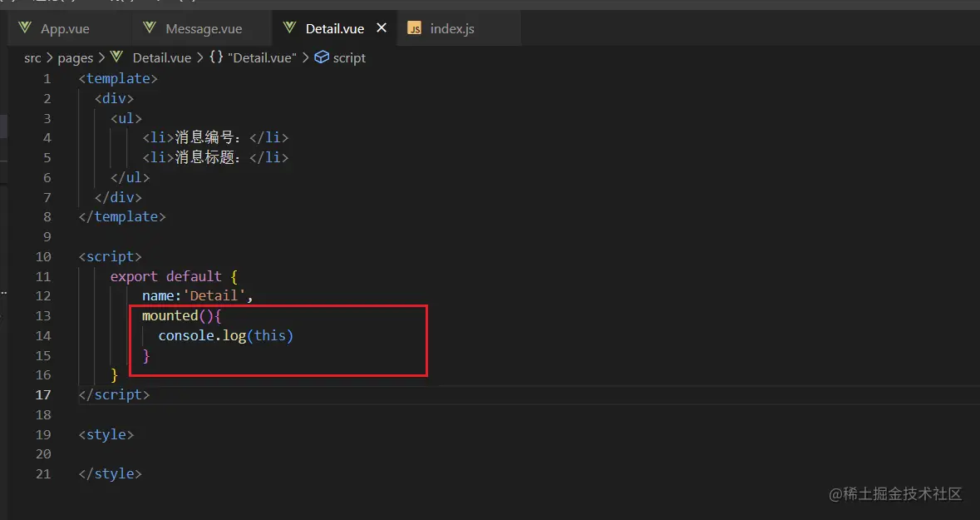
Task: Click the closing </template> tag
Action: pyautogui.click(x=122, y=216)
